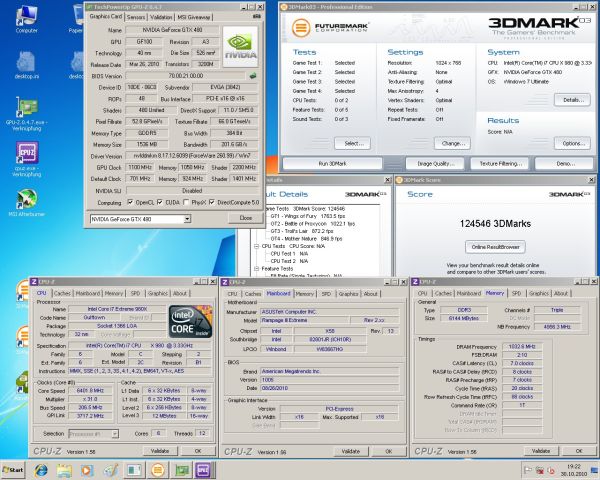Viewport: 600px width, 480px height.
Task: Collapse the Feature Tests tree node
Action: [x=257, y=269]
